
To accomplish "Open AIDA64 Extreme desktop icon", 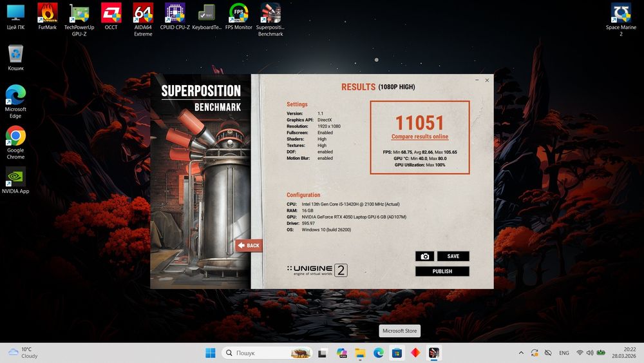I will pos(143,20).
